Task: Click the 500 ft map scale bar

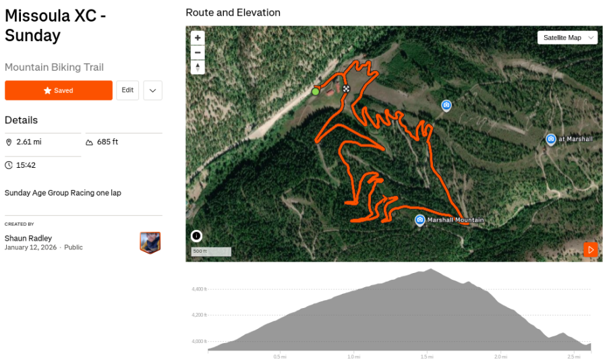Action: [211, 251]
